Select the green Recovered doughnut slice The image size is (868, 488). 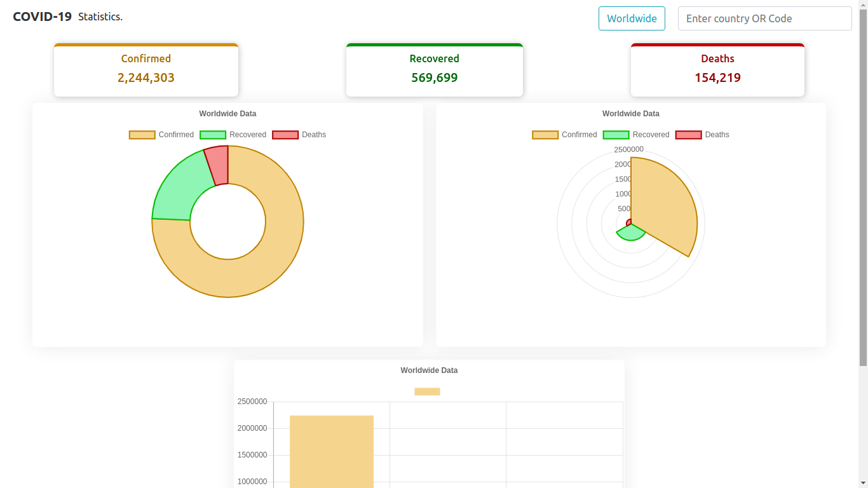click(x=180, y=191)
